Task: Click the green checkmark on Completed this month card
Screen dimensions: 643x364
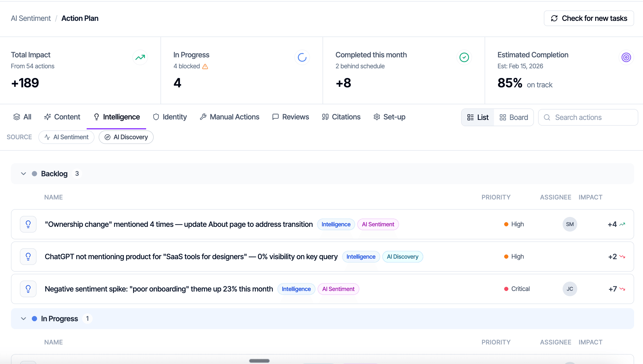Action: pos(464,57)
